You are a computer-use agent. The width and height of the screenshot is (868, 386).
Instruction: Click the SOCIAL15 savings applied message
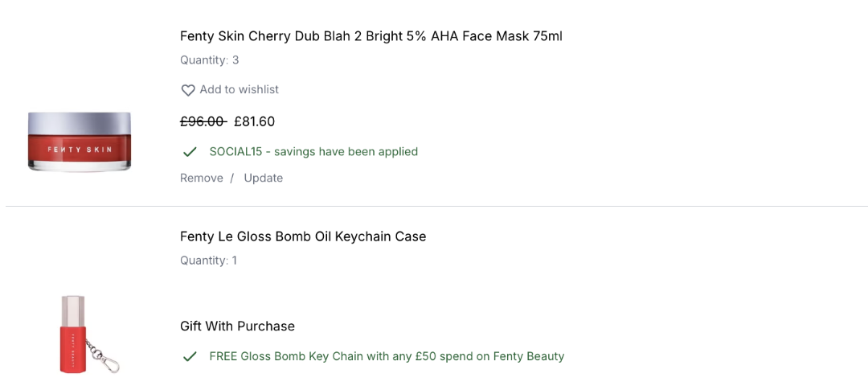click(313, 151)
